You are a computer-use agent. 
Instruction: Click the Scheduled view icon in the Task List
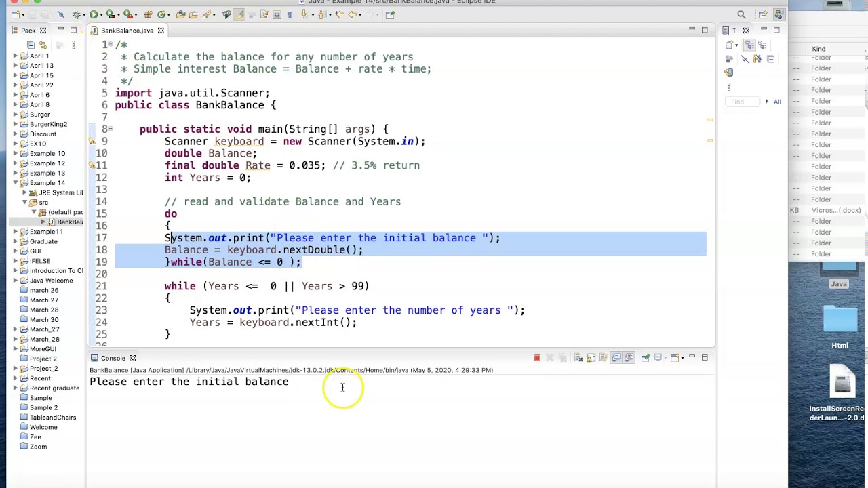tap(762, 45)
